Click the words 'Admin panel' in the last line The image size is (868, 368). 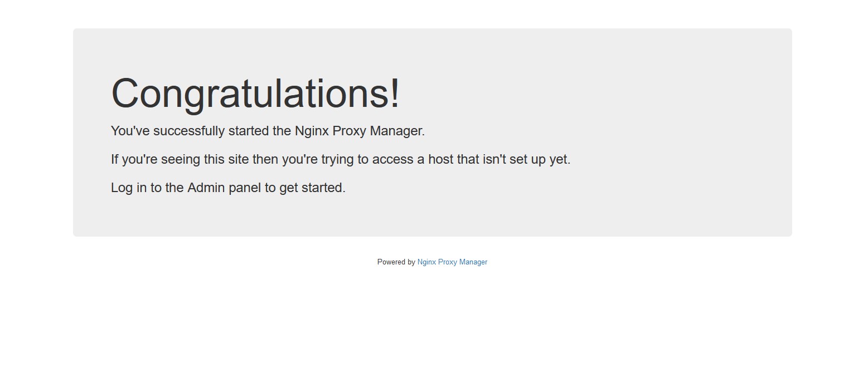[x=224, y=188]
